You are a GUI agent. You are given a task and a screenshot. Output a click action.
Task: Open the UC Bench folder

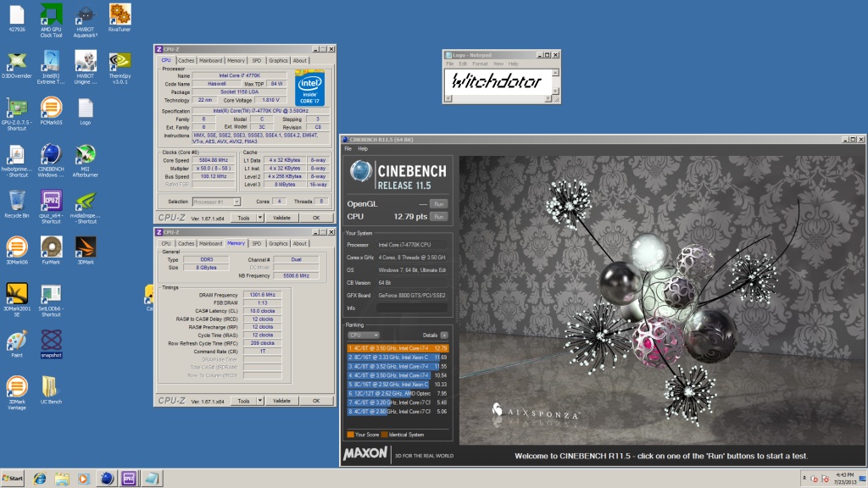pyautogui.click(x=51, y=385)
